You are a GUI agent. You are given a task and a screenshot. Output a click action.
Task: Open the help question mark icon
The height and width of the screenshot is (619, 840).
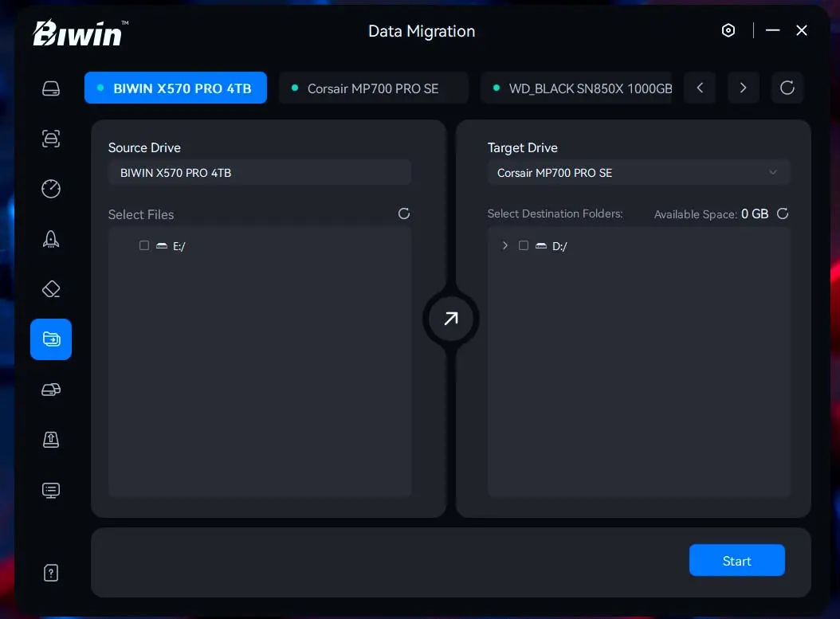click(51, 573)
